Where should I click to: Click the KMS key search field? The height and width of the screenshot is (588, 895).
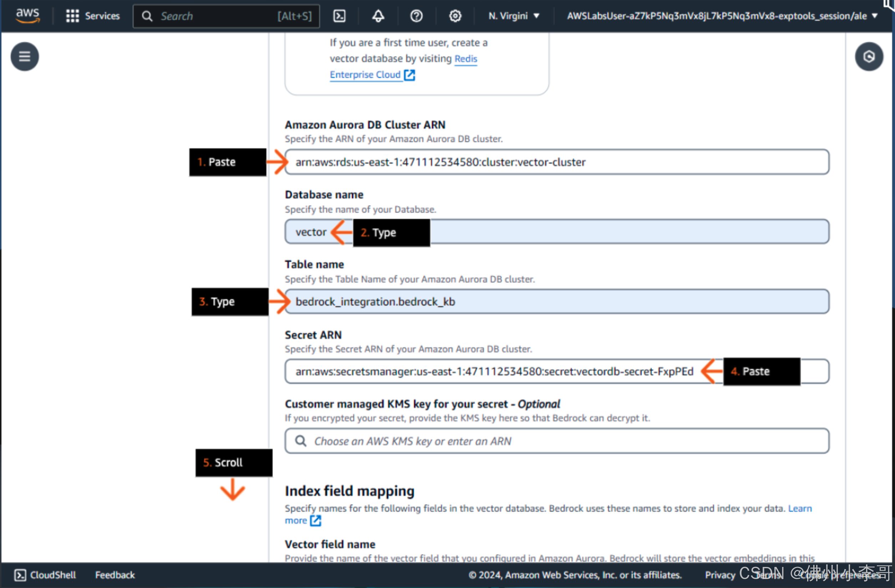point(557,441)
